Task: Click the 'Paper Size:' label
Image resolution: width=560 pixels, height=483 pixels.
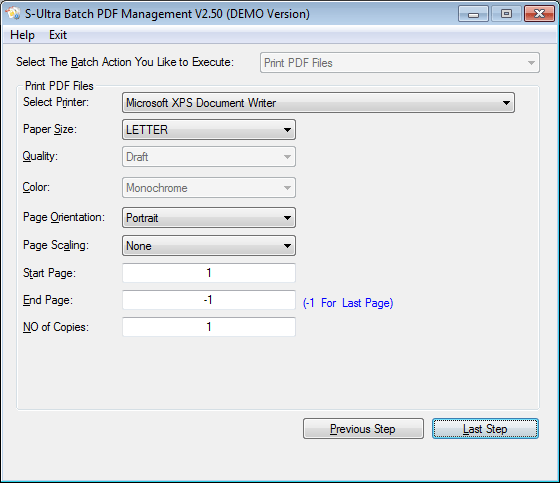Action: tap(50, 129)
